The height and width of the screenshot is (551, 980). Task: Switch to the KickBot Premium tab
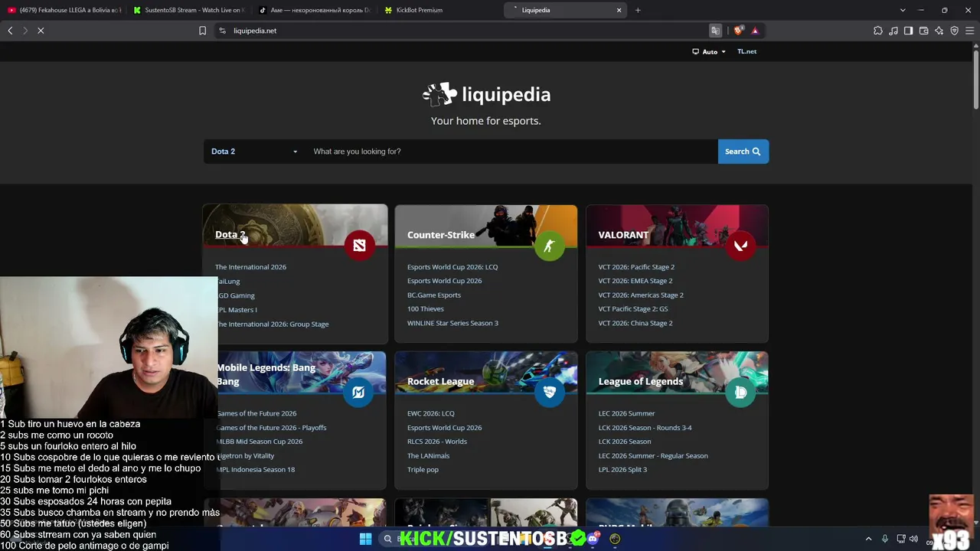(440, 10)
